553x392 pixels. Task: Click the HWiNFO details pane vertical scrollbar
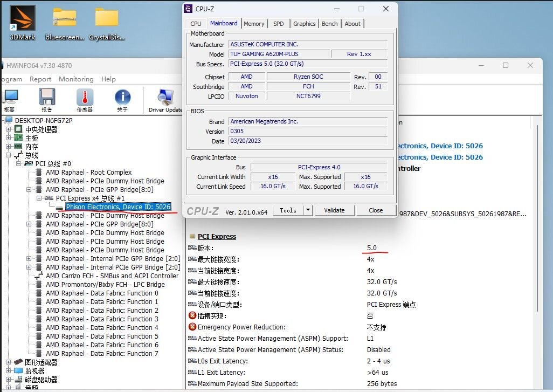537,218
